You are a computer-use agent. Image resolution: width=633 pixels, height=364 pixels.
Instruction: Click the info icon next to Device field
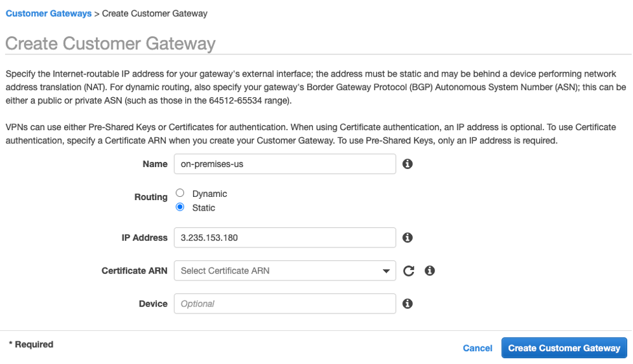(408, 304)
